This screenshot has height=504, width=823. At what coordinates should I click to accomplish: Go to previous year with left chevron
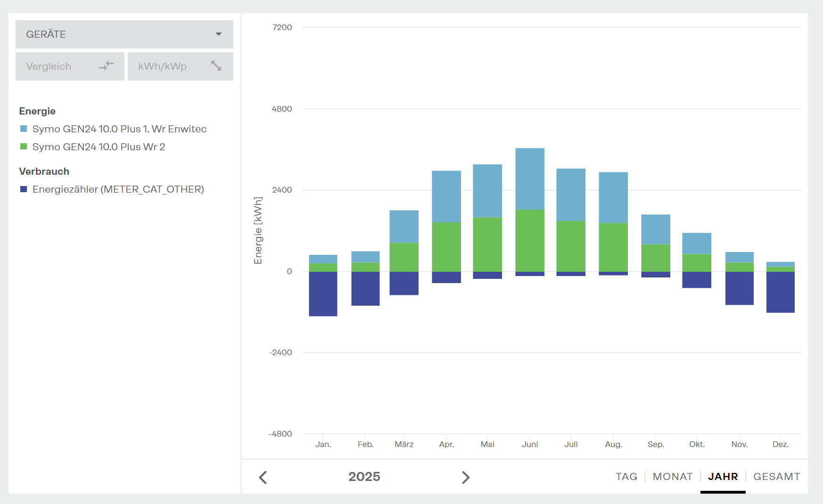[x=263, y=477]
